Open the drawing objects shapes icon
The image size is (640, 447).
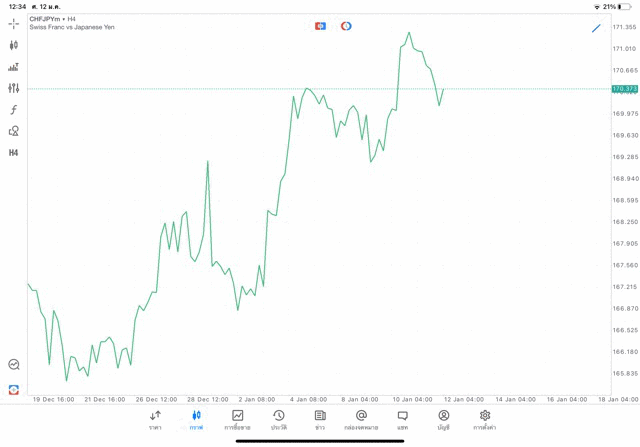pos(14,131)
